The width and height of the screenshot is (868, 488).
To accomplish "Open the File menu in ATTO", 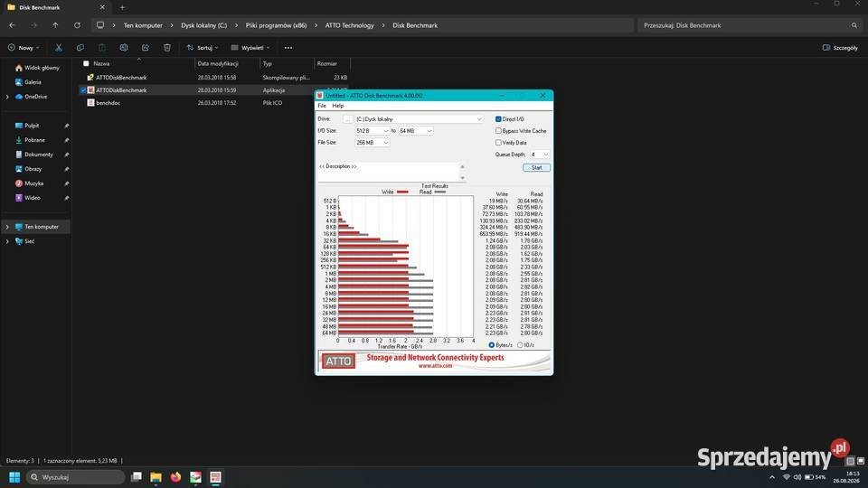I will tap(322, 106).
